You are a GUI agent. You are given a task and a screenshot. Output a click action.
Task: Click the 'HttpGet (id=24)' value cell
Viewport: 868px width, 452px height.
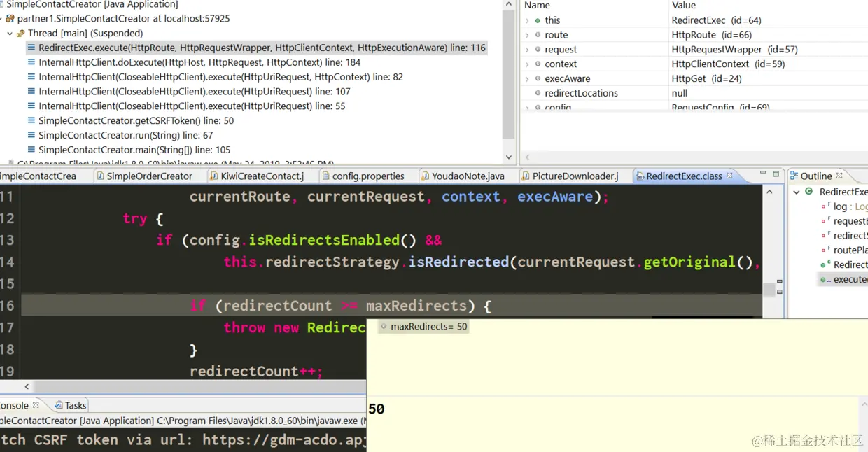coord(706,79)
